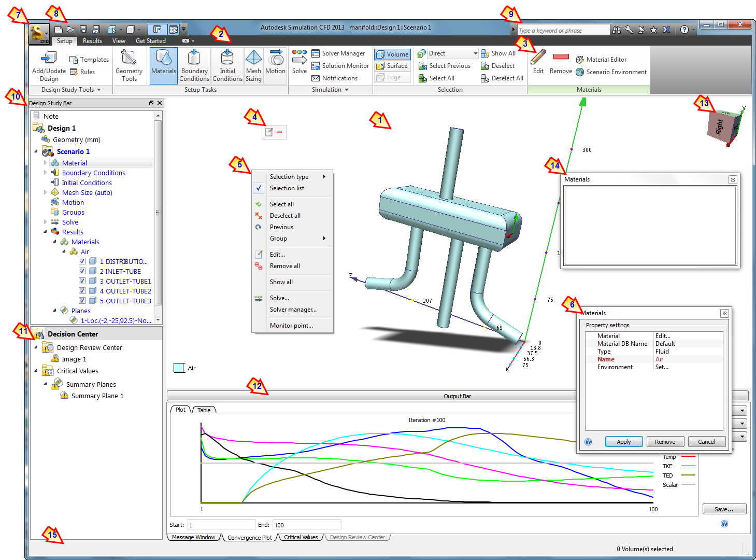
Task: Toggle Selection list in context menu
Action: 292,188
